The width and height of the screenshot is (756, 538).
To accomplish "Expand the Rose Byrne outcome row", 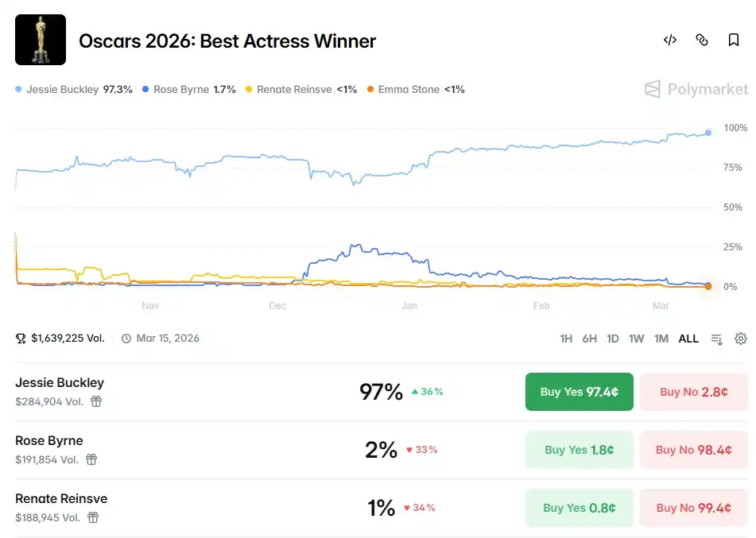I will tap(199, 450).
